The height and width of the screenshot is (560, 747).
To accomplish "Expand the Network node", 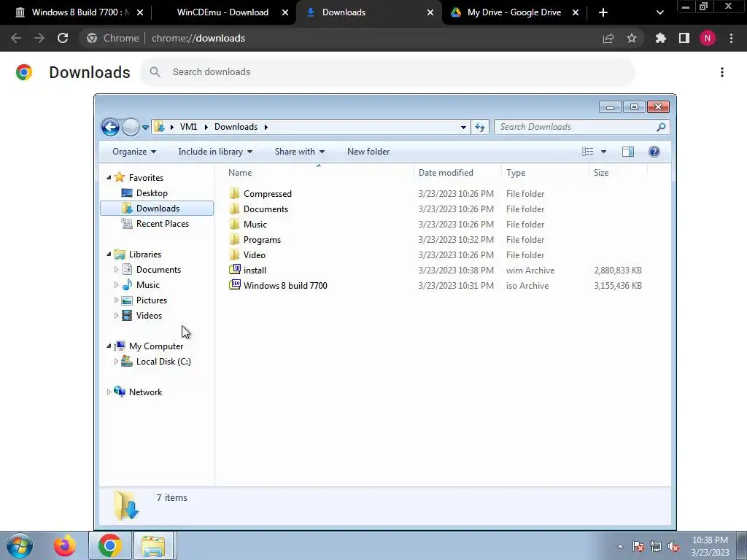I will pyautogui.click(x=109, y=392).
